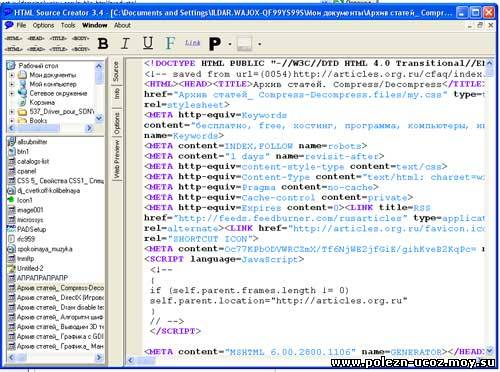Select the image001 file
Viewport: 500px width, 372px height.
[30, 210]
